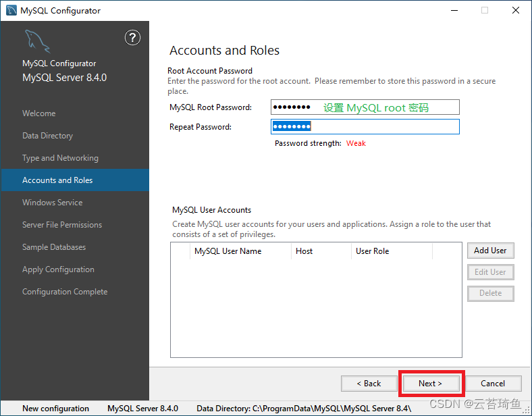This screenshot has height=416, width=532.
Task: Go to Configuration Complete step
Action: 65,292
